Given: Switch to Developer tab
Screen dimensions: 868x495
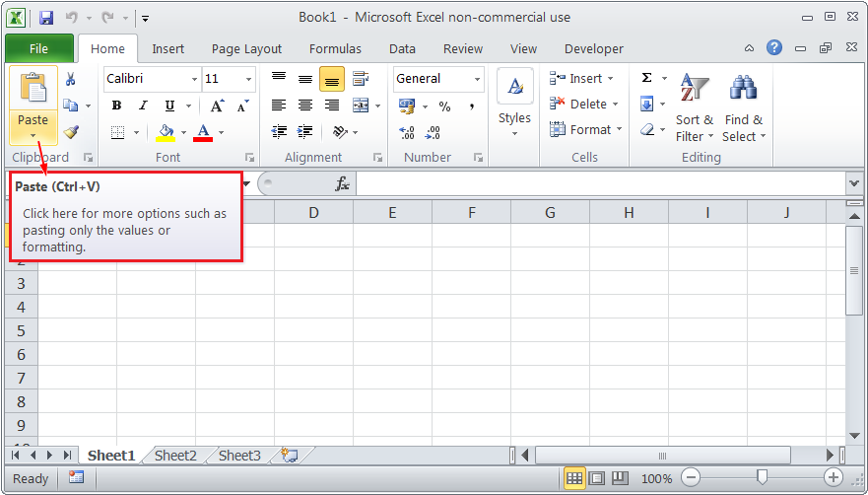Looking at the screenshot, I should pyautogui.click(x=594, y=48).
